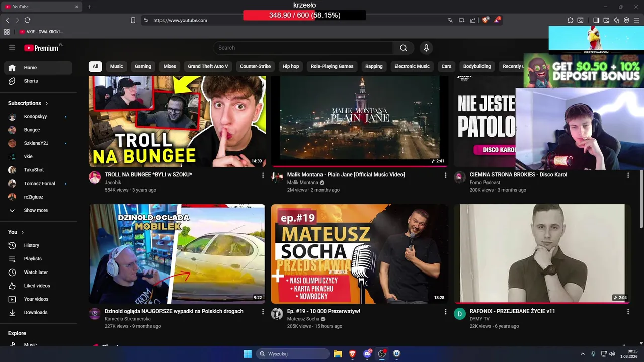The height and width of the screenshot is (362, 644).
Task: Go back with browser back arrow
Action: click(8, 20)
